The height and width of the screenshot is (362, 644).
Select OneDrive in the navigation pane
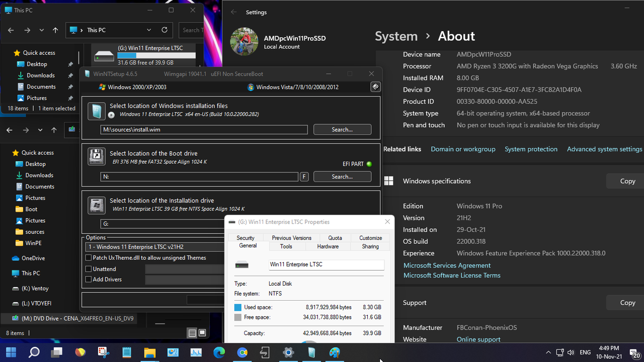tap(33, 258)
